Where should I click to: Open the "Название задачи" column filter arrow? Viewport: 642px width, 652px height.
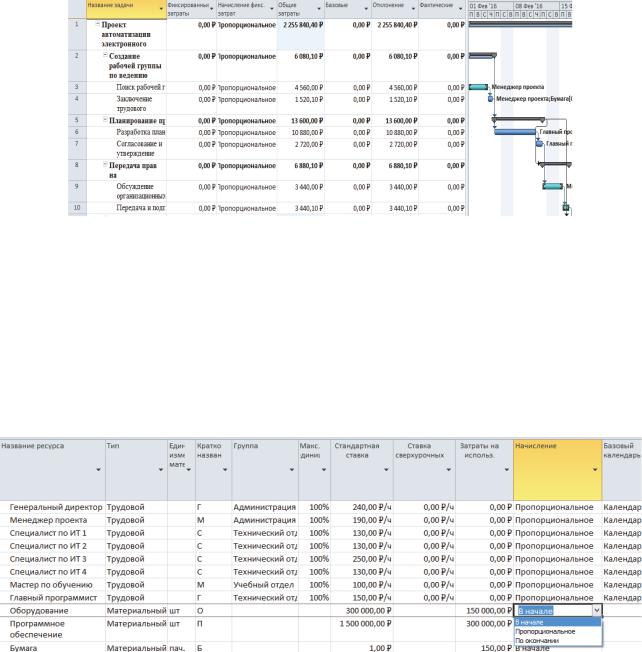pyautogui.click(x=161, y=9)
